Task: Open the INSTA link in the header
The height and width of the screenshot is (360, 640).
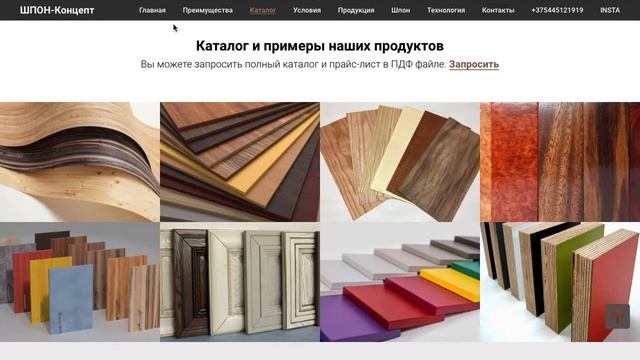Action: pyautogui.click(x=610, y=10)
